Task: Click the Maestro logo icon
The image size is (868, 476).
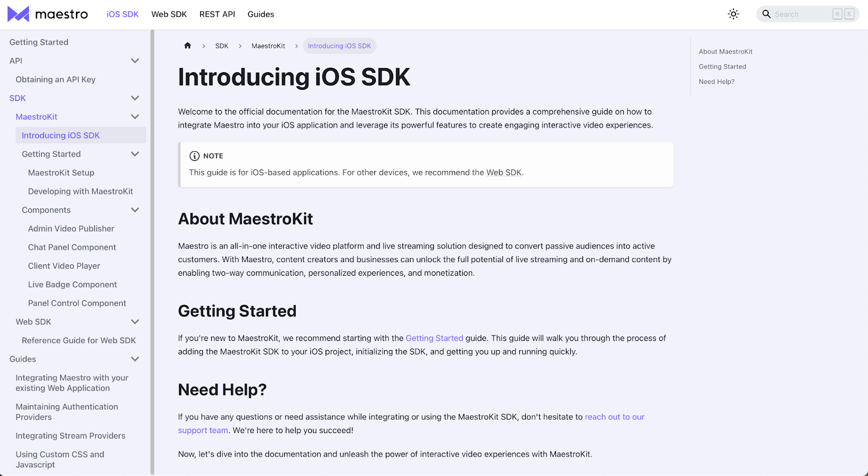Action: pos(18,14)
